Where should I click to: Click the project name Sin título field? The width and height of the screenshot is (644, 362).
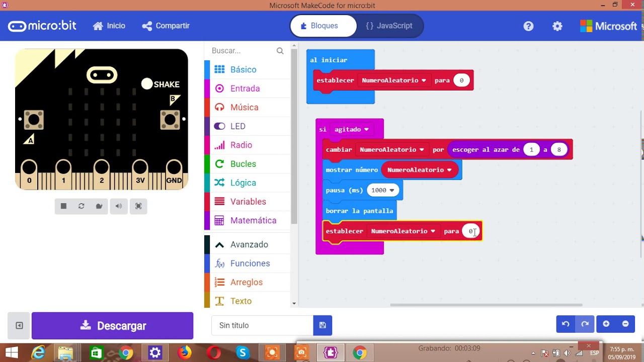point(262,326)
